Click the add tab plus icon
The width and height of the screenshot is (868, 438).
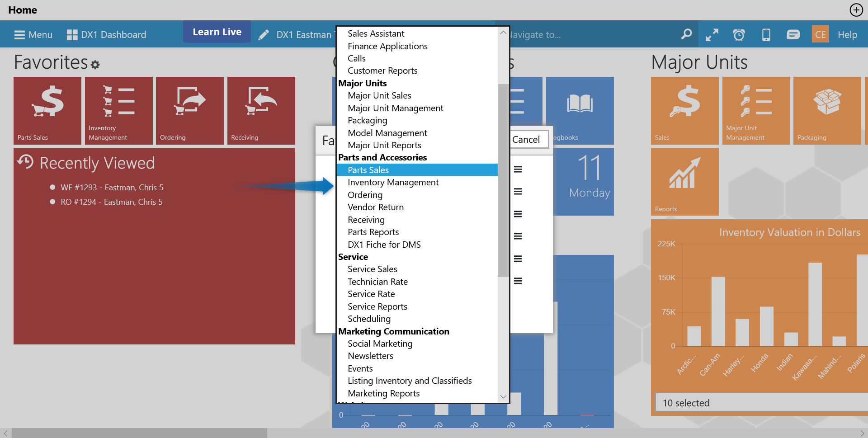856,10
